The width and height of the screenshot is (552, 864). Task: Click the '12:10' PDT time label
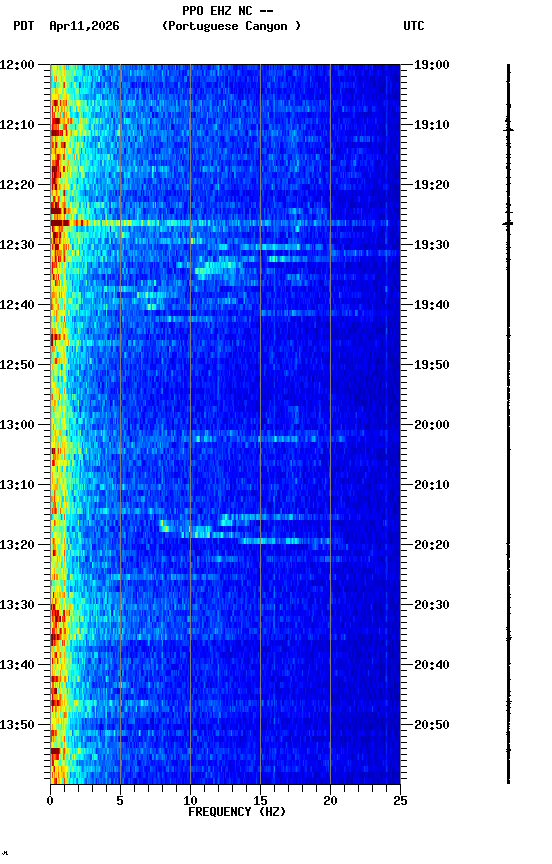tap(17, 125)
